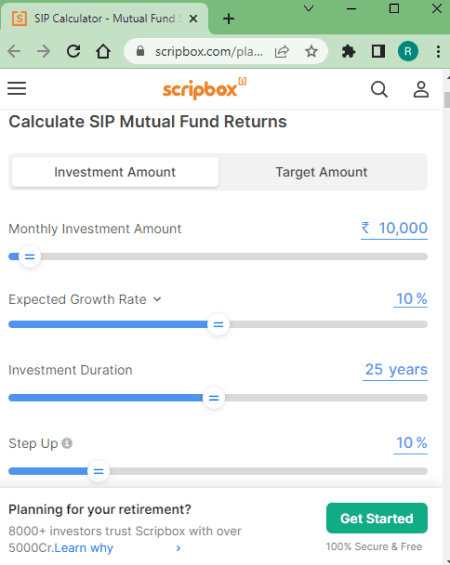Open the hamburger menu on Scripbox
450x565 pixels.
[17, 88]
